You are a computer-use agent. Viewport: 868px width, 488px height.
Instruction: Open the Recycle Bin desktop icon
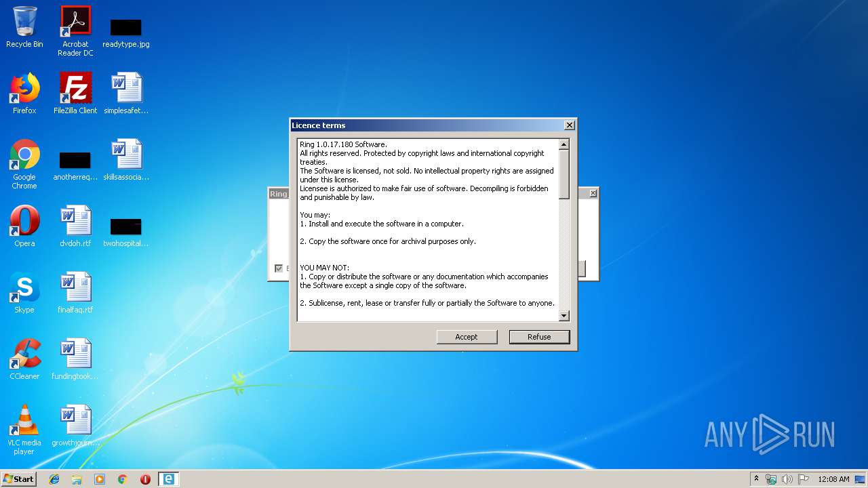pos(24,27)
